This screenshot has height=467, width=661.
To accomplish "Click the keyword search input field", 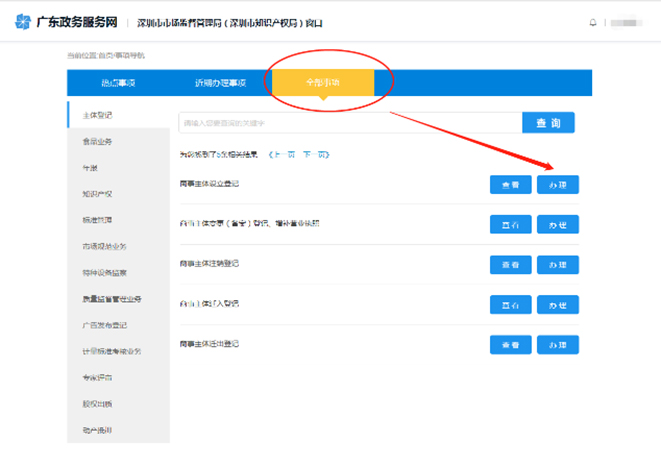I will 350,123.
